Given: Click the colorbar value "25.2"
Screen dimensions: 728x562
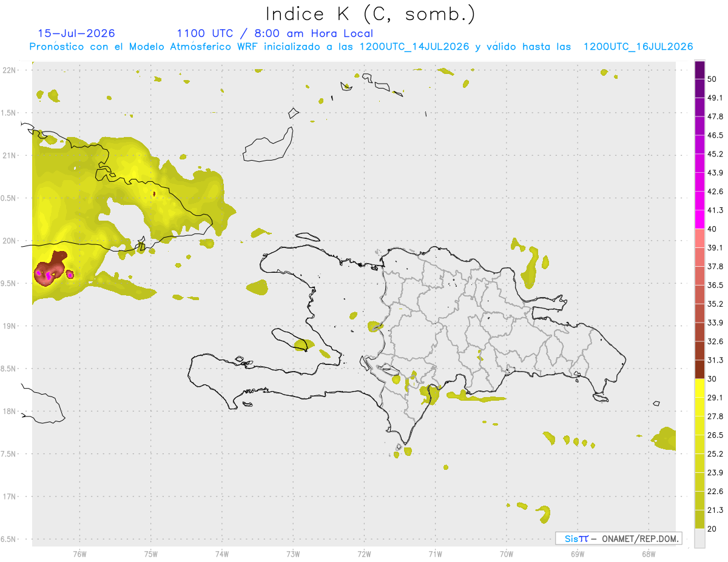Looking at the screenshot, I should [715, 453].
